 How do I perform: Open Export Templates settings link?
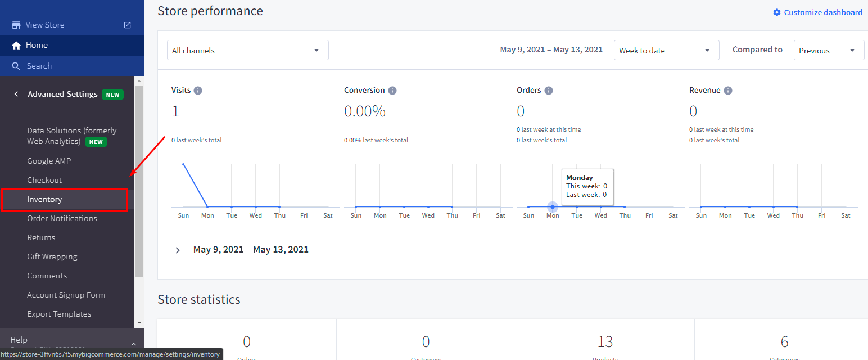(x=59, y=314)
